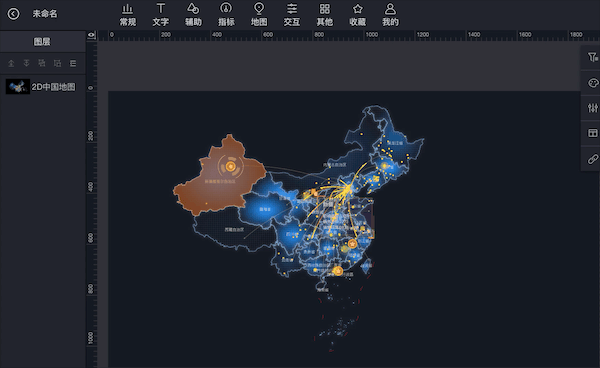Open the 文字 text components menu

point(160,15)
